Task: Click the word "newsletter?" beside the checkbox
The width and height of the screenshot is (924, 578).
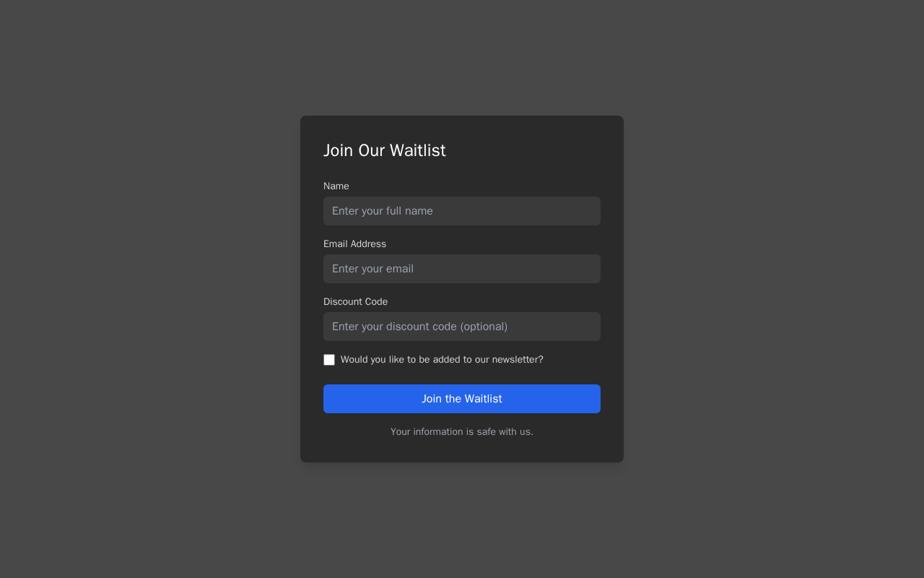Action: tap(518, 360)
